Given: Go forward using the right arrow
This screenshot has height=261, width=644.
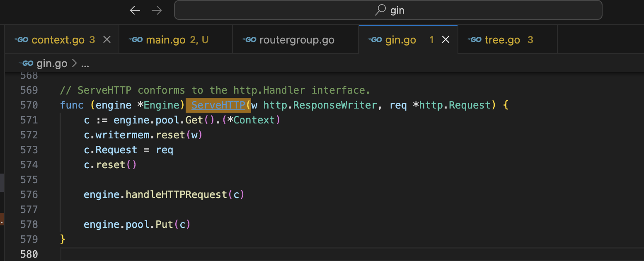Looking at the screenshot, I should tap(157, 10).
